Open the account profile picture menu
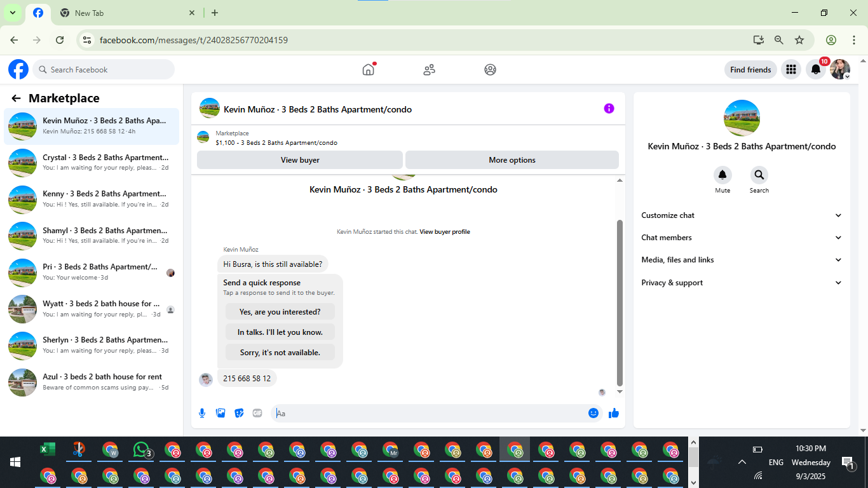Screen dimensions: 868x488 tap(840, 69)
